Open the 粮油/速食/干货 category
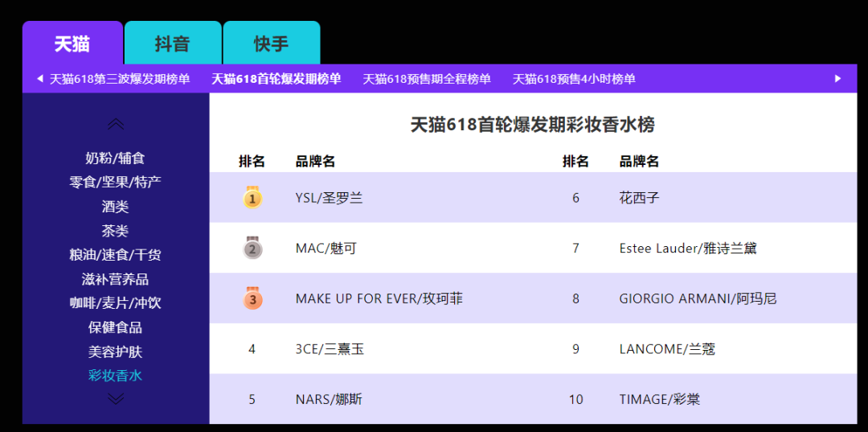Image resolution: width=868 pixels, height=432 pixels. pyautogui.click(x=115, y=255)
